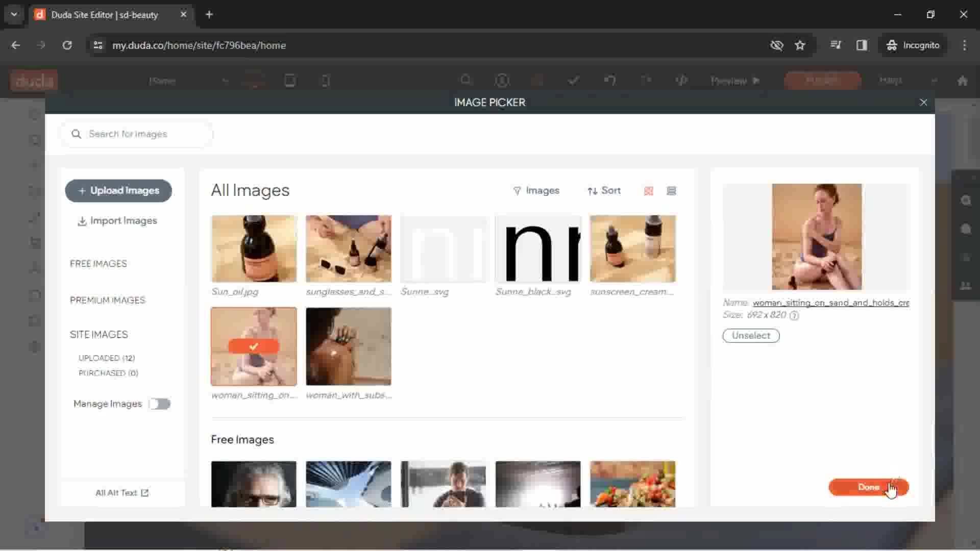Click the Free Images section heading

point(242,440)
